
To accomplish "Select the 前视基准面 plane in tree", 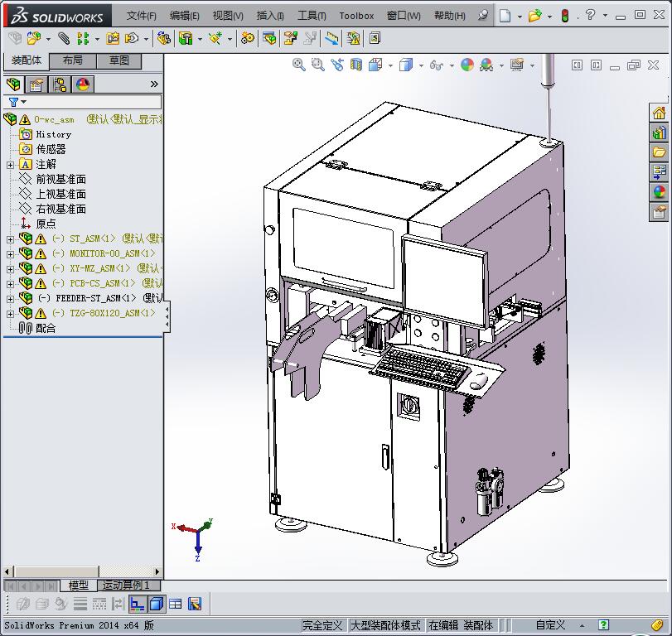I will pyautogui.click(x=60, y=180).
